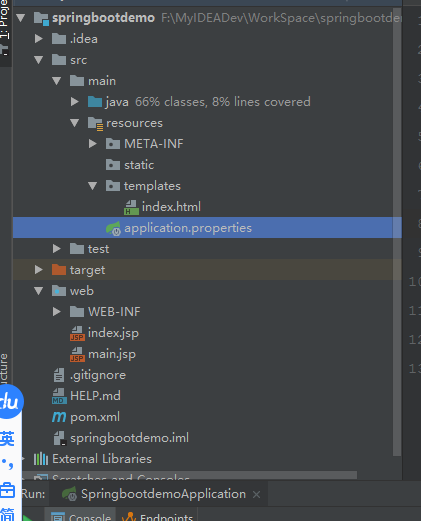Viewport: 421px width, 521px height.
Task: Click the Maven icon of pom.xml
Action: [59, 417]
